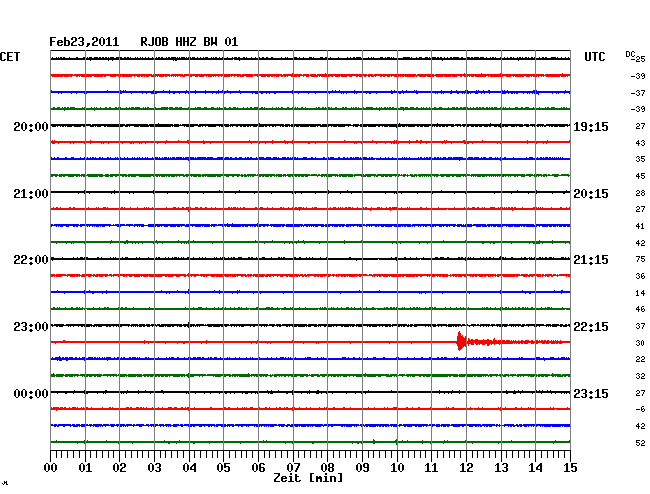Click the DC offset value 75
The height and width of the screenshot is (494, 650).
point(640,259)
